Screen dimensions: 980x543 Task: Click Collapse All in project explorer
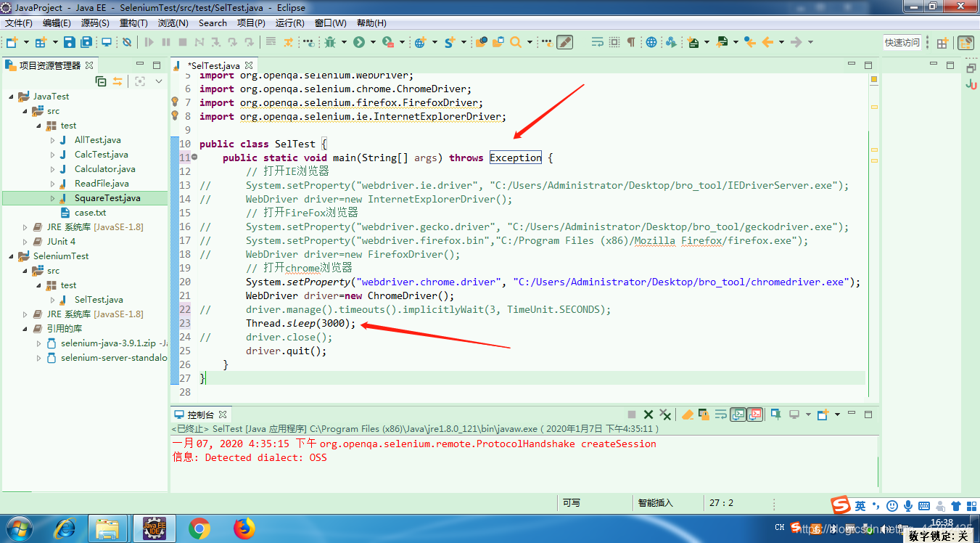tap(101, 81)
